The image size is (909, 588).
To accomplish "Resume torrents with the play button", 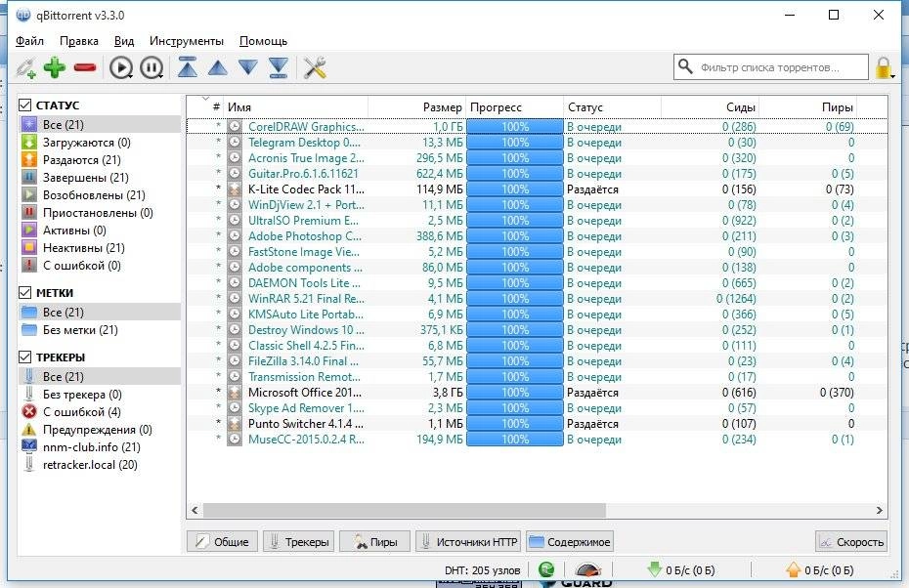I will pyautogui.click(x=121, y=67).
